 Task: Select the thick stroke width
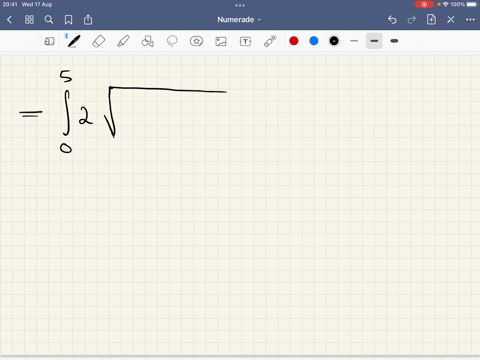pyautogui.click(x=394, y=41)
